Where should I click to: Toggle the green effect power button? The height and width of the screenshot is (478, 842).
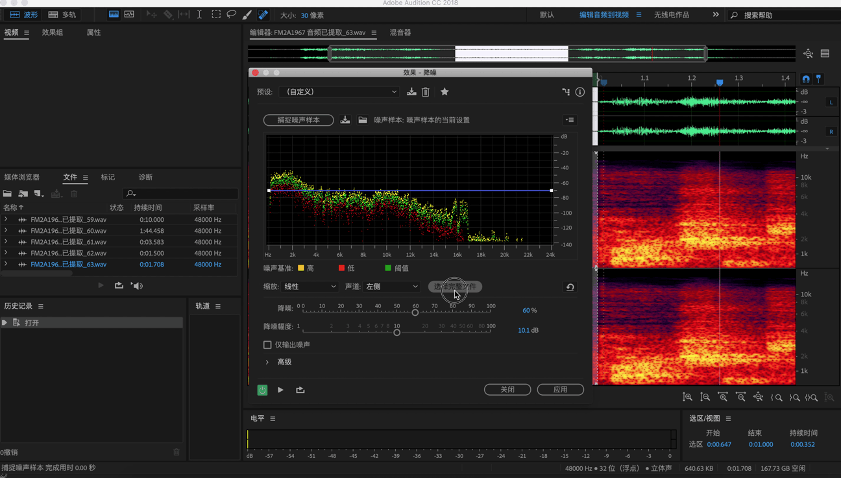262,390
